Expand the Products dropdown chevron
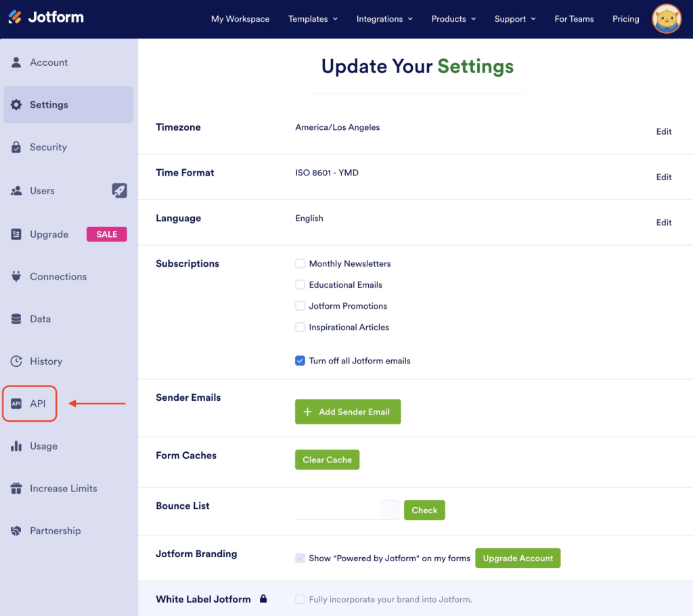 click(x=474, y=19)
